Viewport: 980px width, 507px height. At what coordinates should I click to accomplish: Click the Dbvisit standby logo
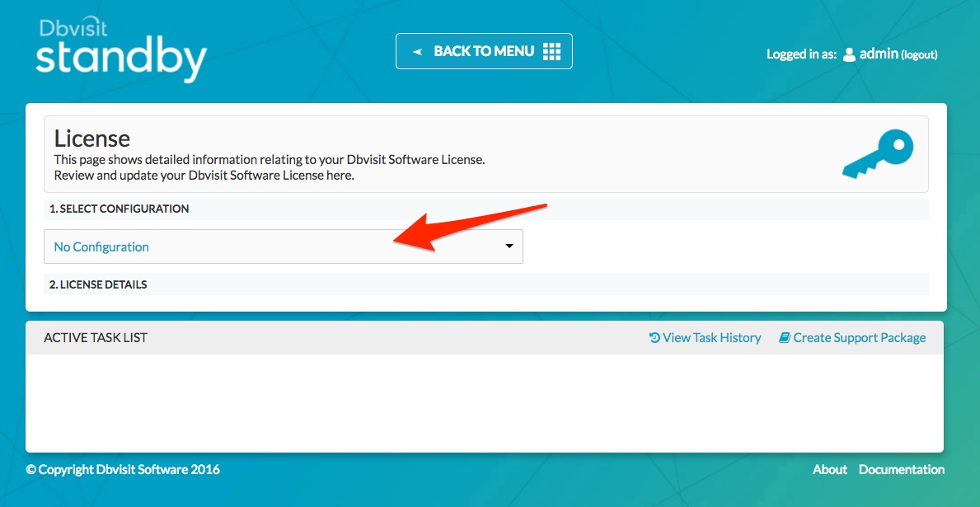[x=120, y=45]
